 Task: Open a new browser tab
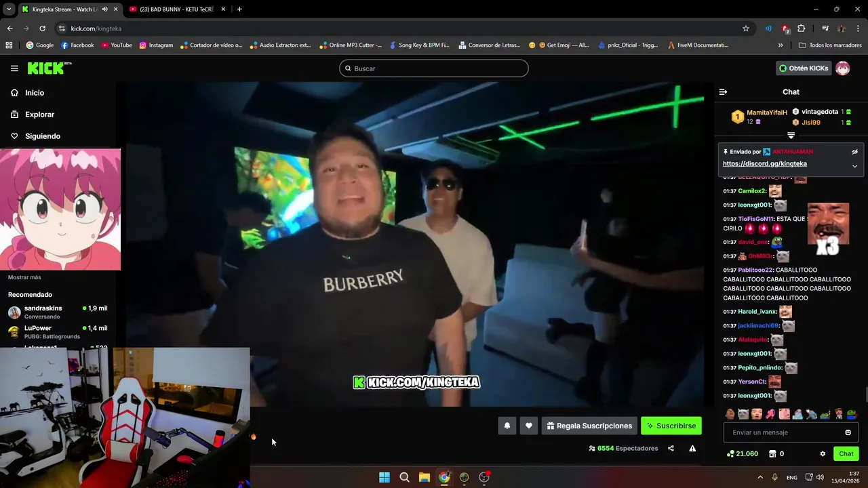(239, 9)
